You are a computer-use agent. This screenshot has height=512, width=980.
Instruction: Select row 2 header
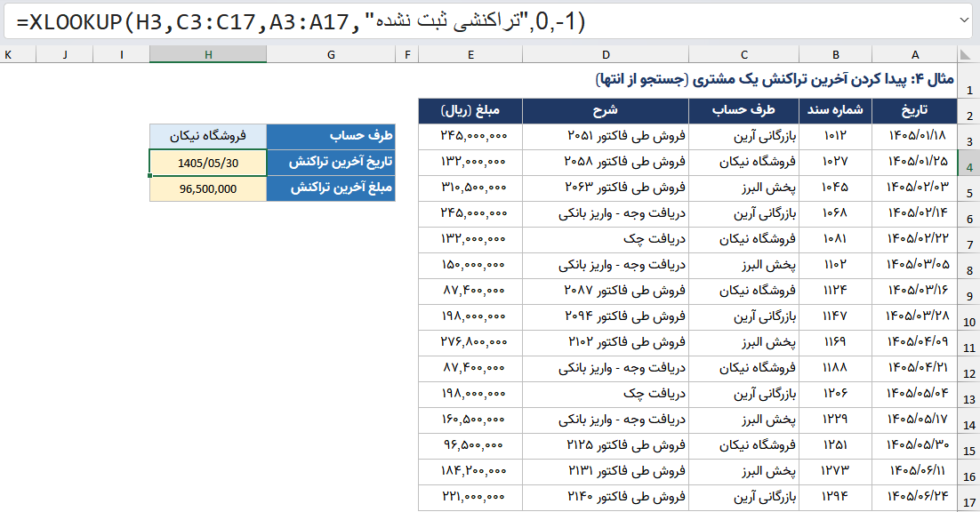click(968, 111)
